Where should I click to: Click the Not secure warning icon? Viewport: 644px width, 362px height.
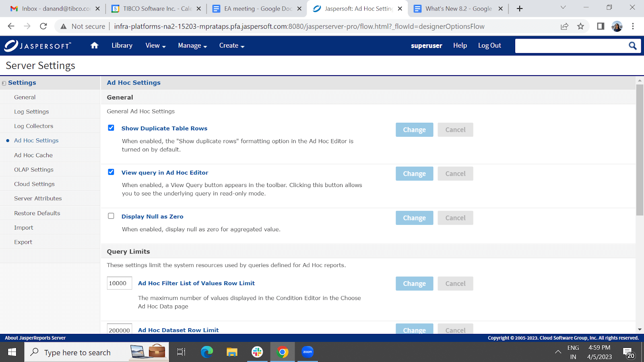pos(63,27)
